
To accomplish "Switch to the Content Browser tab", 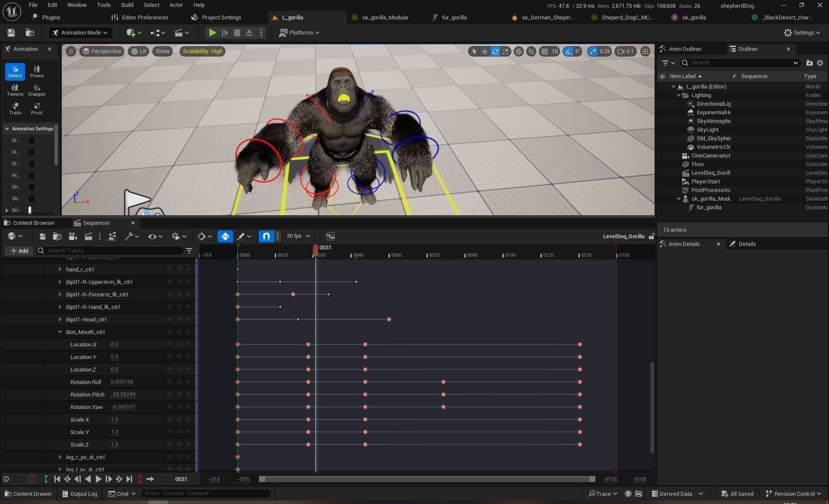I will click(x=34, y=223).
